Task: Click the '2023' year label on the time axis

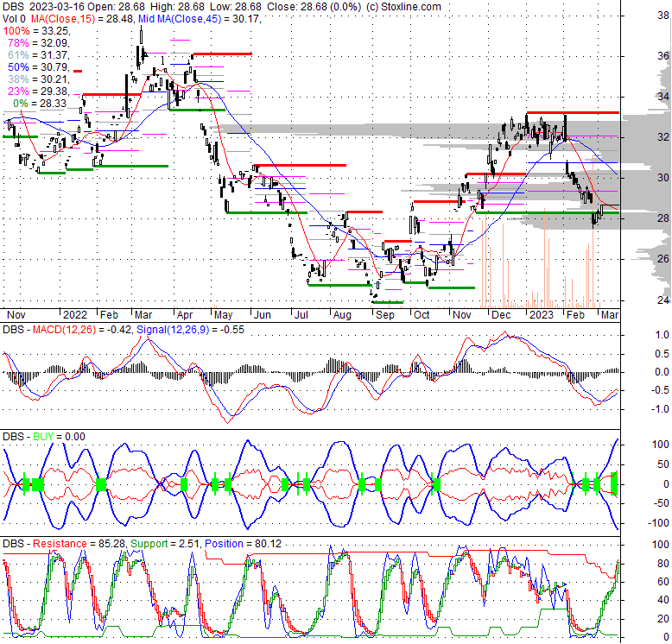Action: click(542, 315)
